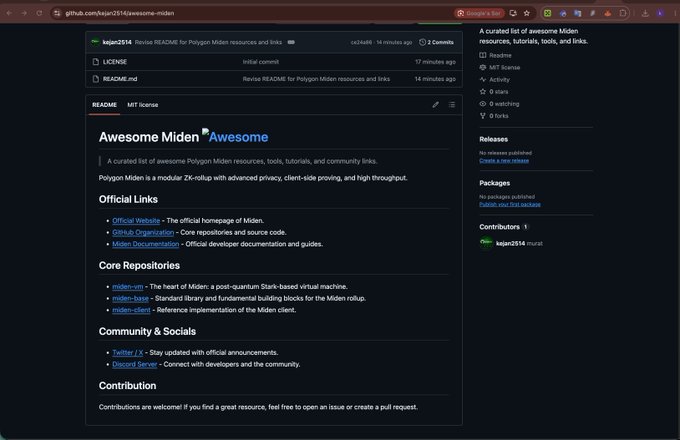
Task: Open the top commit's Revise README message
Action: [x=208, y=42]
